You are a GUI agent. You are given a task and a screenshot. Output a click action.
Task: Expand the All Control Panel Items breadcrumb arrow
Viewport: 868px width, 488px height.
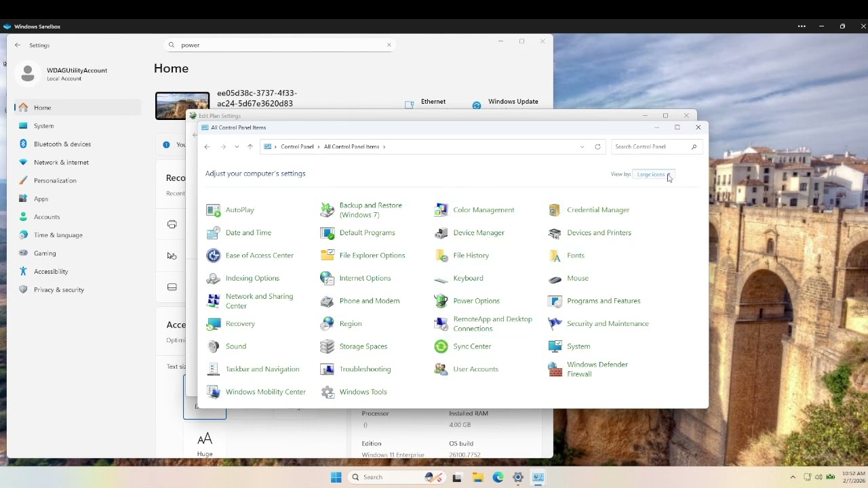(384, 146)
